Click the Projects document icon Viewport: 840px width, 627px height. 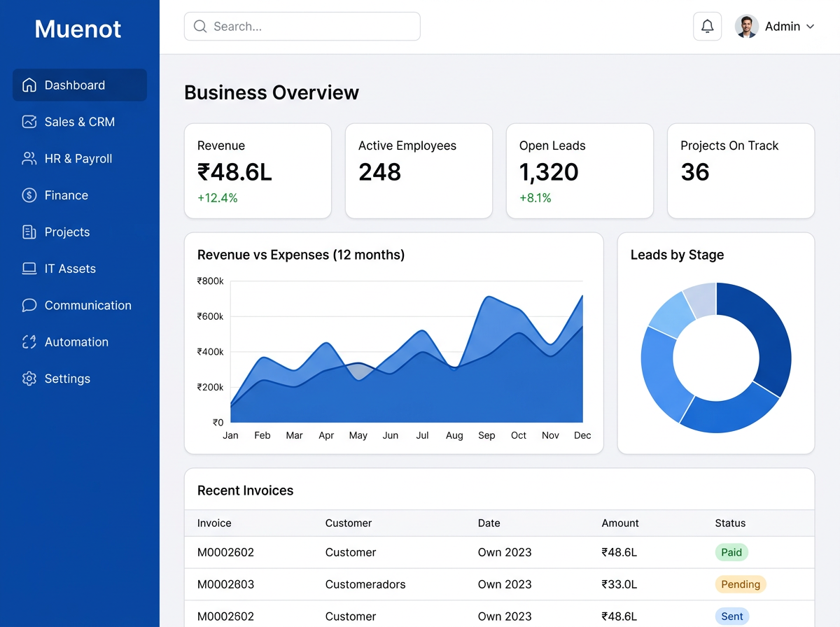(29, 232)
